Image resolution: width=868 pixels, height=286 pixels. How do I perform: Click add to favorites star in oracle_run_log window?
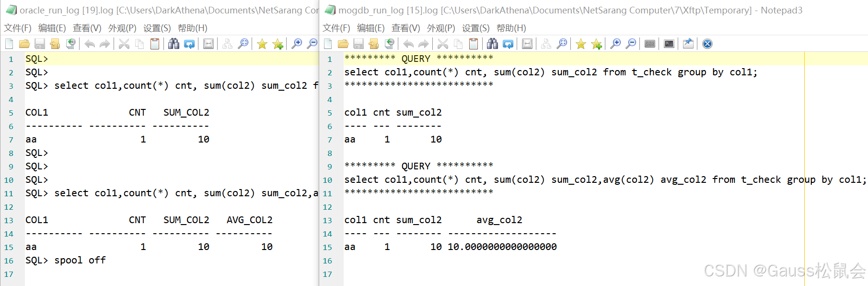click(x=278, y=44)
